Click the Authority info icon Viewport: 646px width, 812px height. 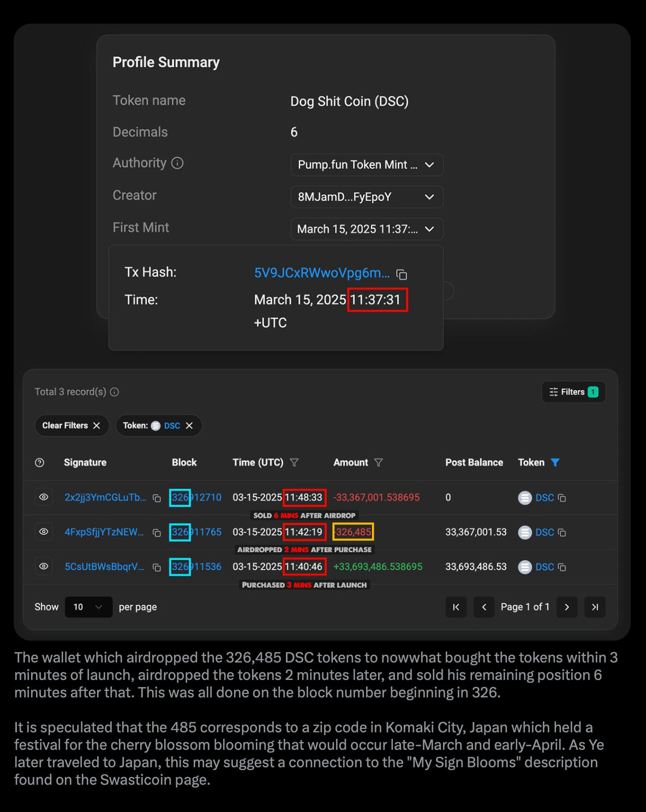tap(177, 163)
